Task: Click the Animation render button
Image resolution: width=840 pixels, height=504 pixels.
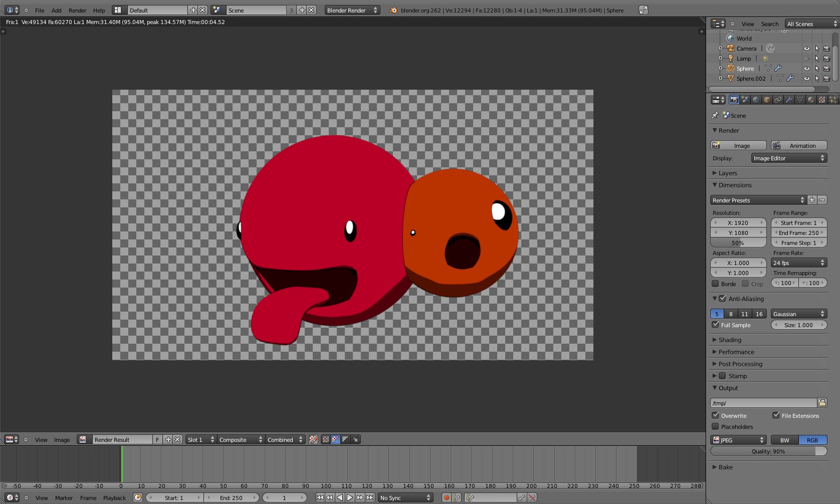Action: point(799,145)
